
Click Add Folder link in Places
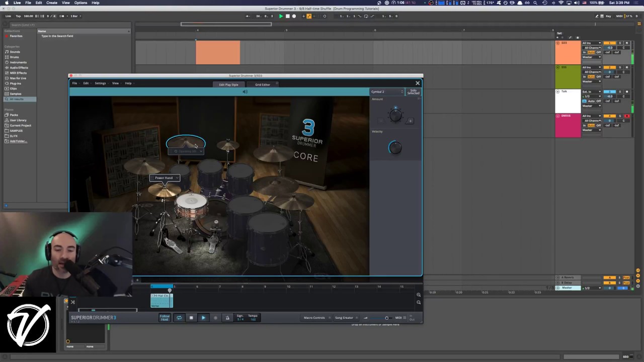[x=18, y=141]
